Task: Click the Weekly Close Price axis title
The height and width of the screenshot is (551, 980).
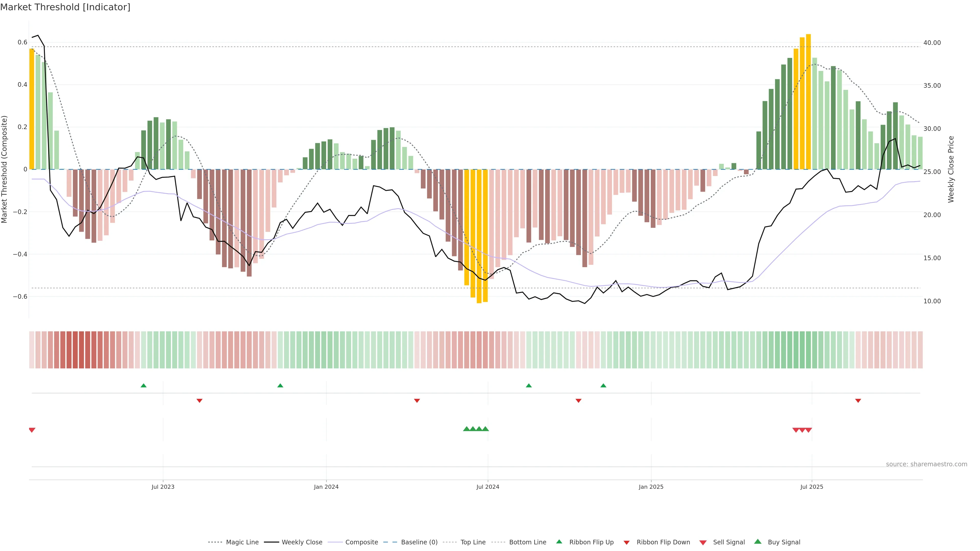Action: [951, 169]
